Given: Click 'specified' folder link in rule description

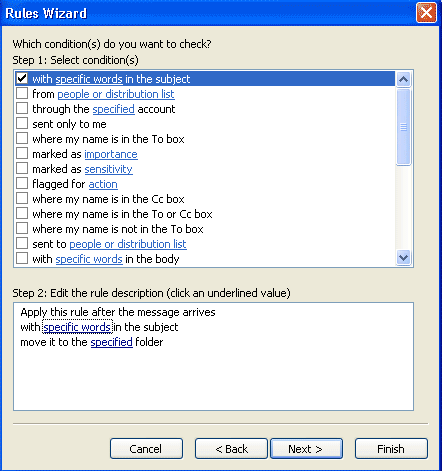Looking at the screenshot, I should point(111,342).
